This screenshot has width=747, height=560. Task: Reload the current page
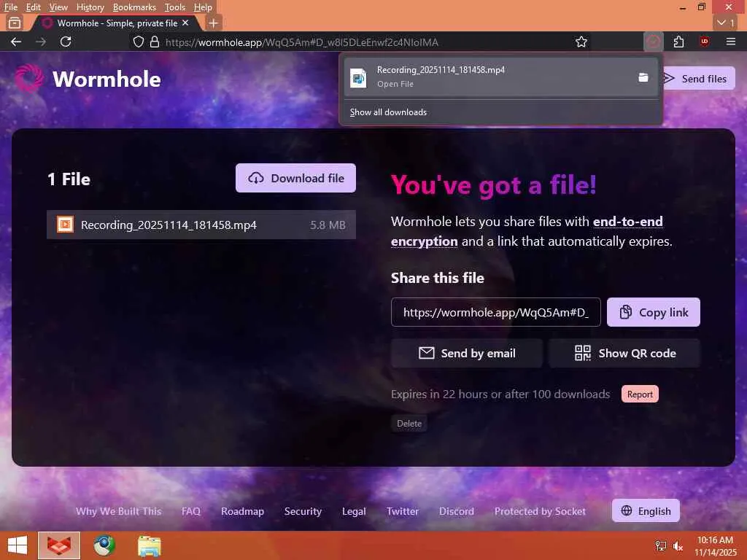pos(66,42)
